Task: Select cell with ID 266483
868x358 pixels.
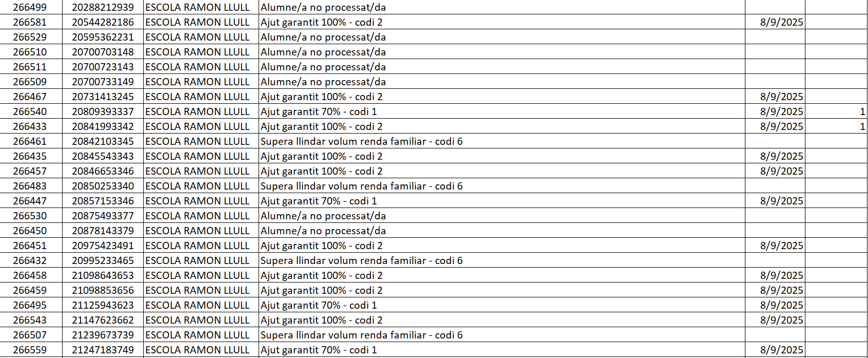Action: pyautogui.click(x=30, y=186)
